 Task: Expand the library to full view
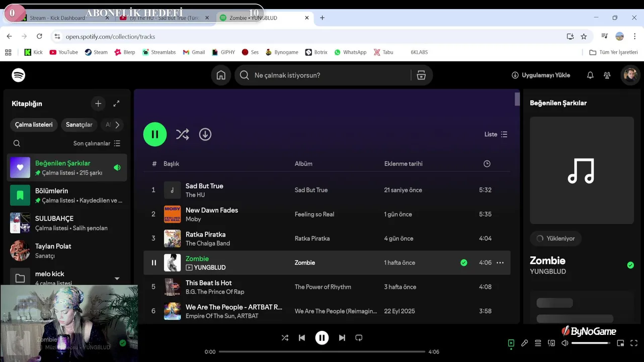click(x=116, y=104)
